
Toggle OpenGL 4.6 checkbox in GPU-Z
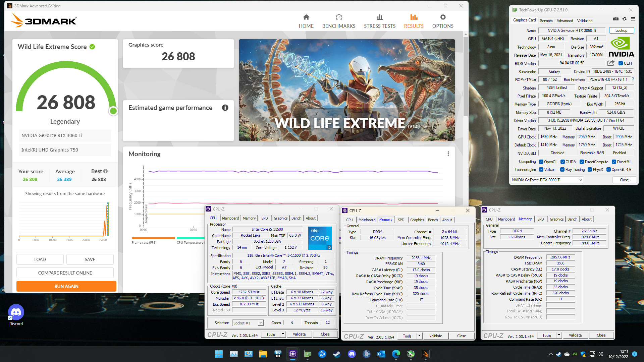(x=608, y=170)
